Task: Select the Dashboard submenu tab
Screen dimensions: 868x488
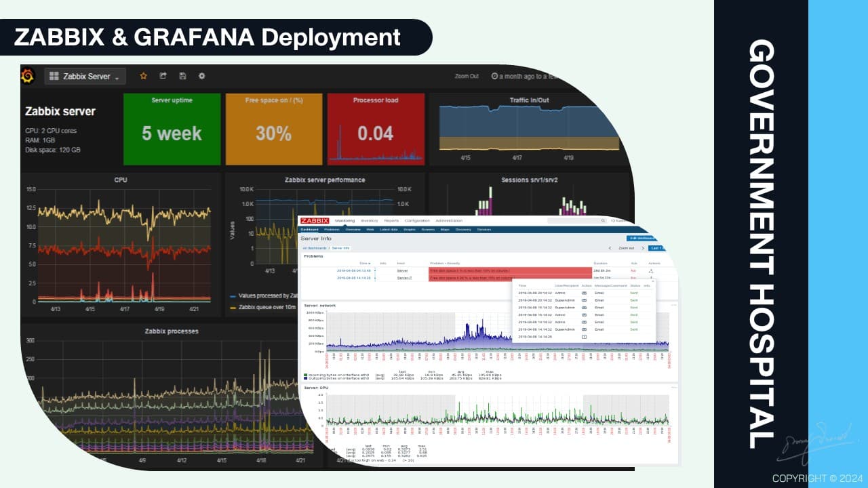Action: [310, 230]
